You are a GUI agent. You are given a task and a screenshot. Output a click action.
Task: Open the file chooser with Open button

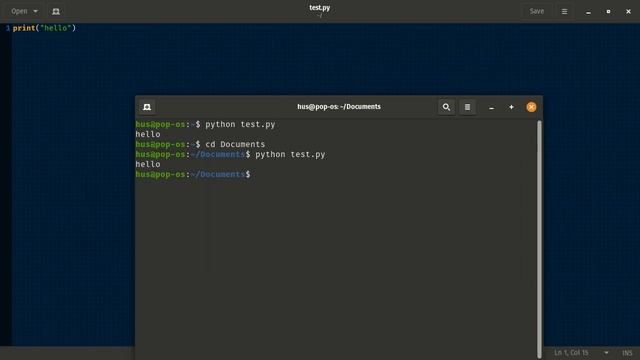click(x=19, y=11)
